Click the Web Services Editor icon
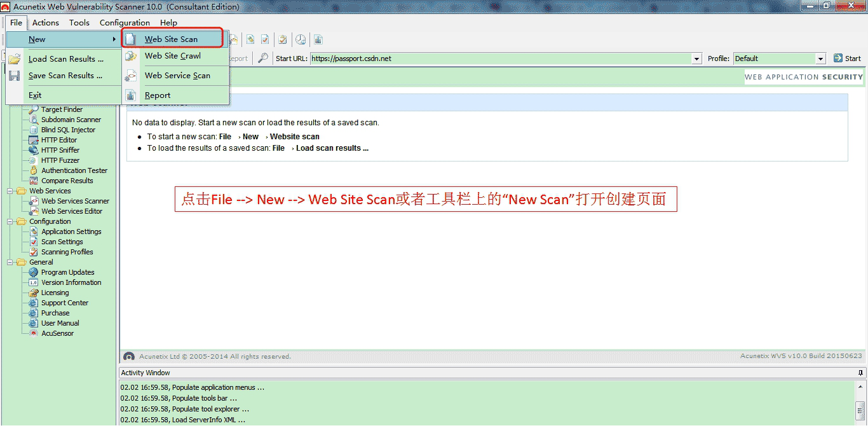868x442 pixels. 33,211
